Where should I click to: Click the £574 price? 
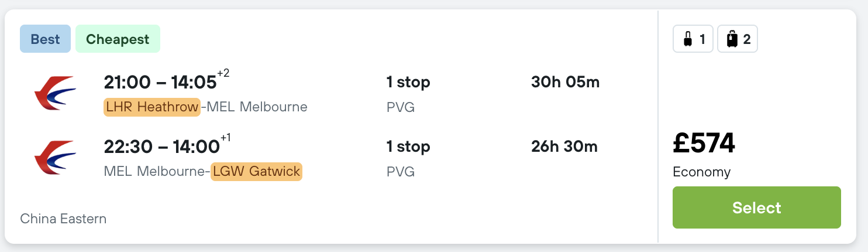[704, 144]
